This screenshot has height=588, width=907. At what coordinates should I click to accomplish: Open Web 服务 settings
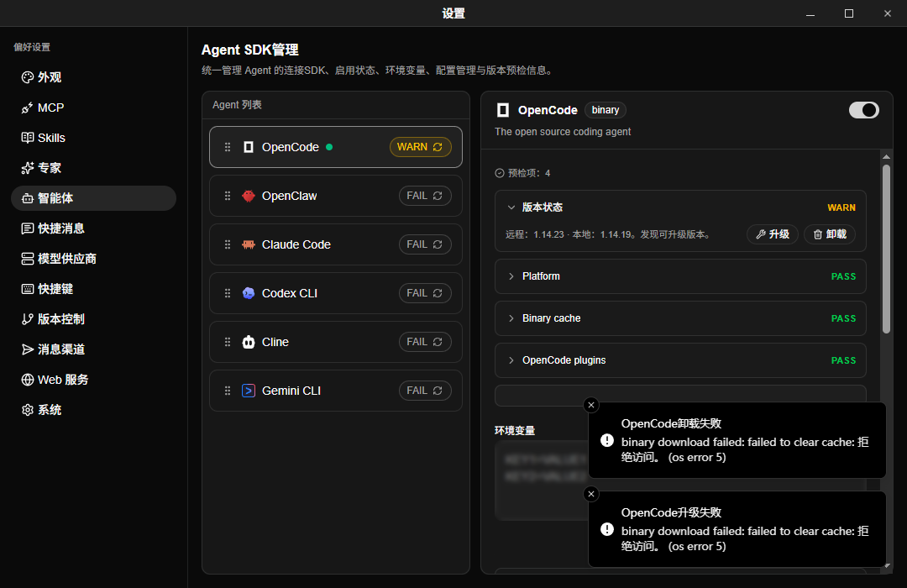click(94, 380)
